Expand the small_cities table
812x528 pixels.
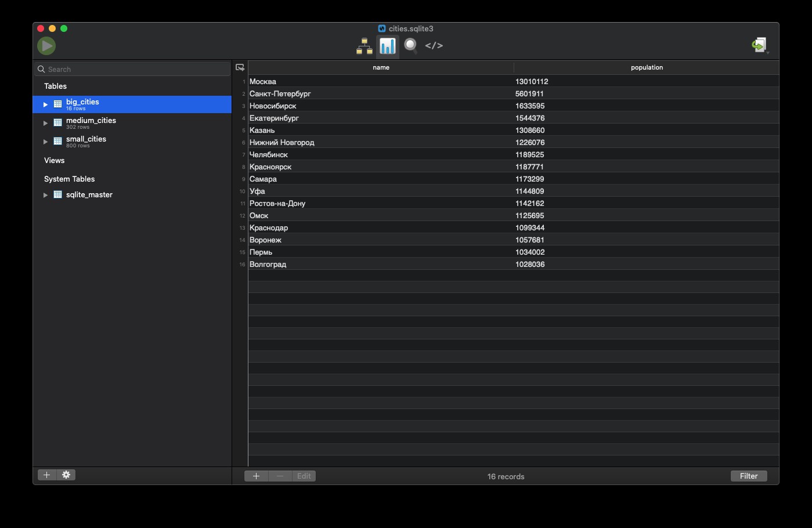click(x=45, y=142)
